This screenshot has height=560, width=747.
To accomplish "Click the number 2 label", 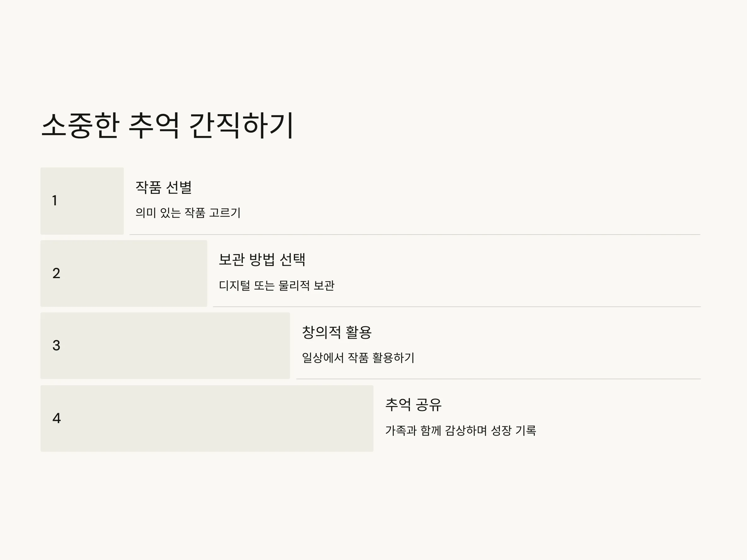I will click(x=56, y=273).
